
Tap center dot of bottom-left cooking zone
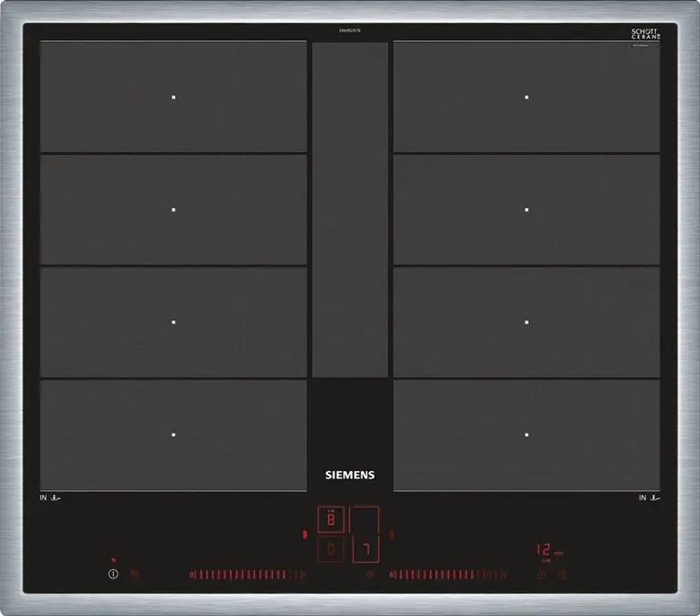coord(174,434)
